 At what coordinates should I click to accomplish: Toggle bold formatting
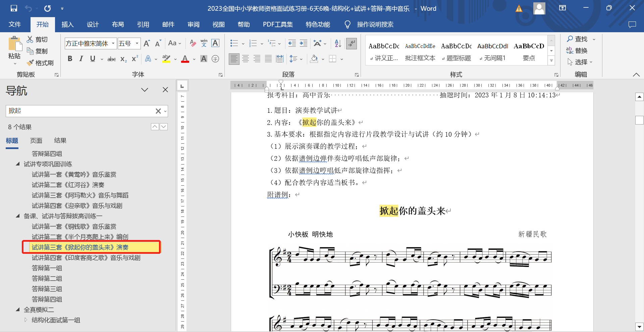pyautogui.click(x=70, y=59)
